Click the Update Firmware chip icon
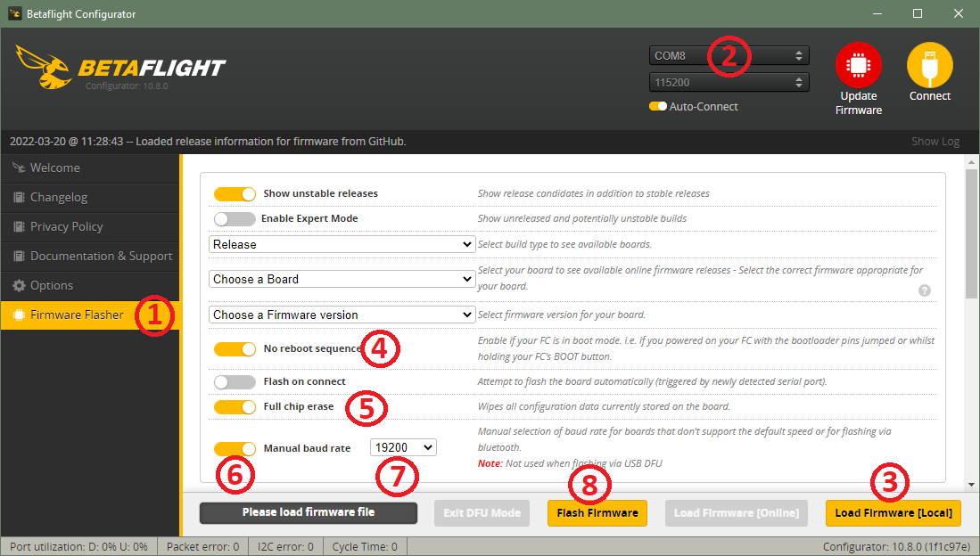This screenshot has width=980, height=556. pos(858,65)
